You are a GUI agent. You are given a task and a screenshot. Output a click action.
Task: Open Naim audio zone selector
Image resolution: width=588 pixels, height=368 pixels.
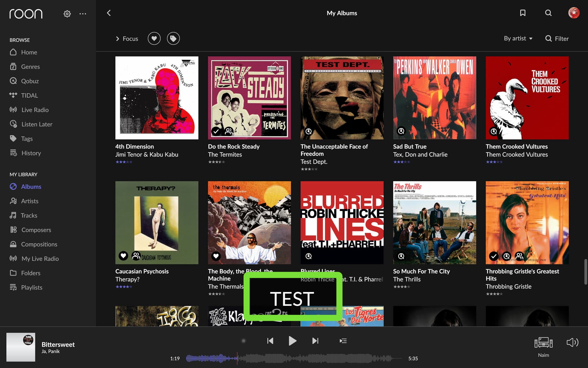pos(543,347)
